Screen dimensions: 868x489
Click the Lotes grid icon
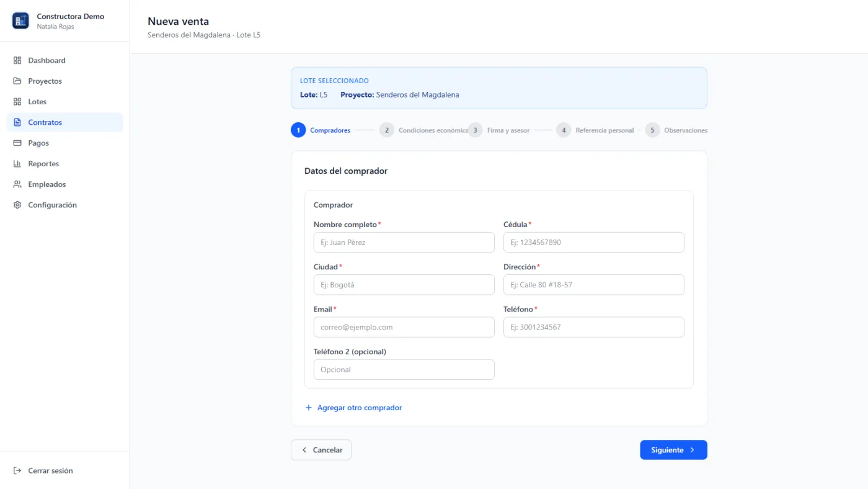pyautogui.click(x=17, y=102)
